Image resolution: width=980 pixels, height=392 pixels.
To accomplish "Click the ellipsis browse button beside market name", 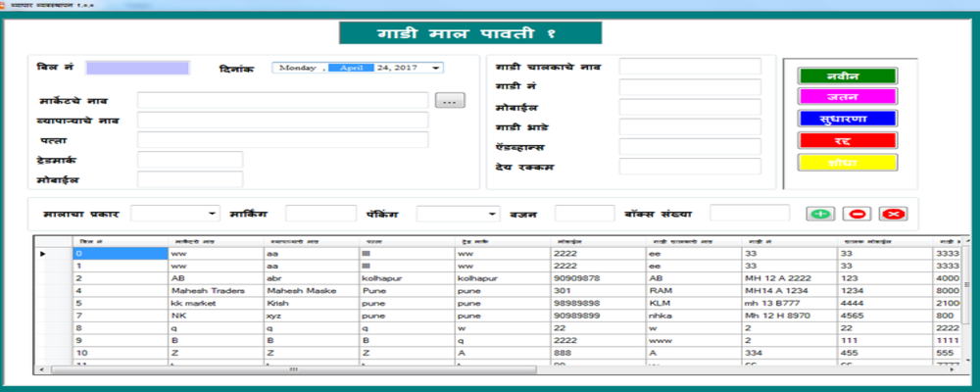I will click(450, 100).
